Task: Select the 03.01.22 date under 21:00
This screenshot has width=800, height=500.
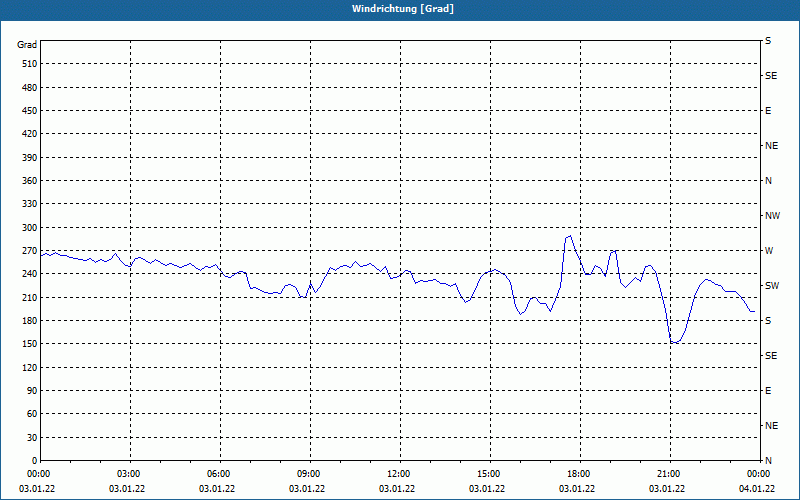Action: pyautogui.click(x=666, y=489)
